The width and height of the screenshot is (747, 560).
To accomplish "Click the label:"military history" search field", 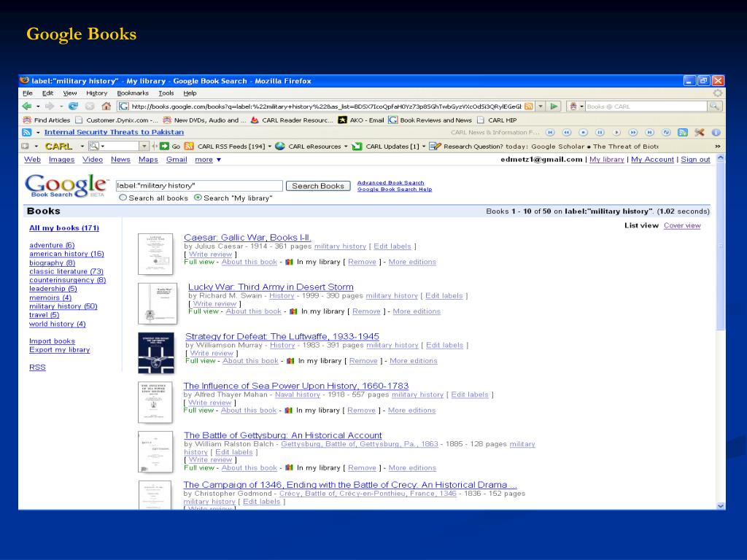I will click(x=199, y=186).
